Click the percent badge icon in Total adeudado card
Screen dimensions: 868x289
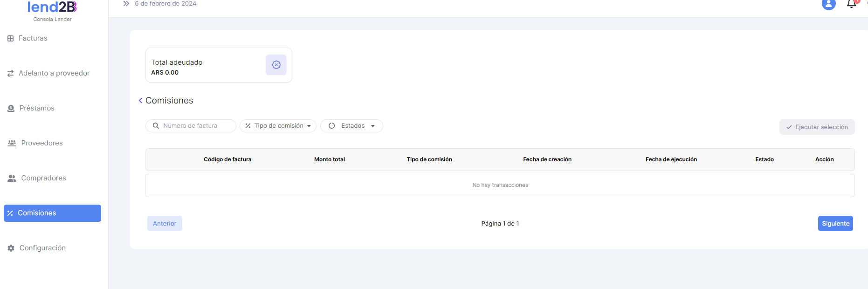[276, 65]
